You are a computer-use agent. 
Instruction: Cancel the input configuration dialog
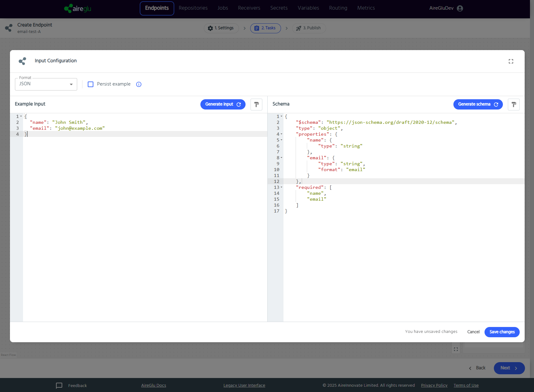[x=473, y=332]
